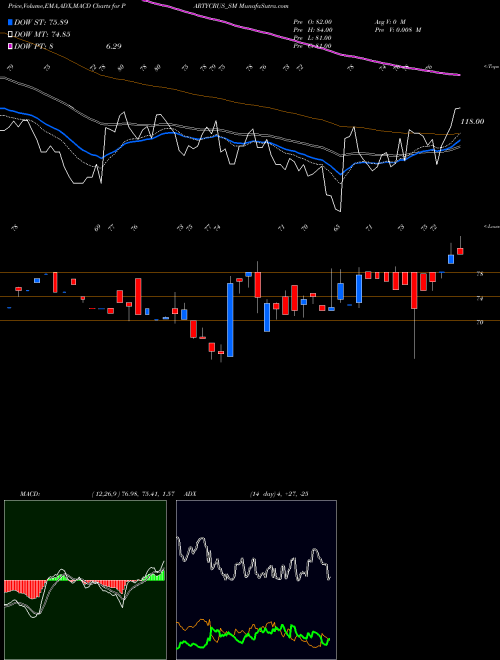This screenshot has width=500, height=660.
Task: Click the Pre V: 0.008 M value
Action: click(x=398, y=30)
